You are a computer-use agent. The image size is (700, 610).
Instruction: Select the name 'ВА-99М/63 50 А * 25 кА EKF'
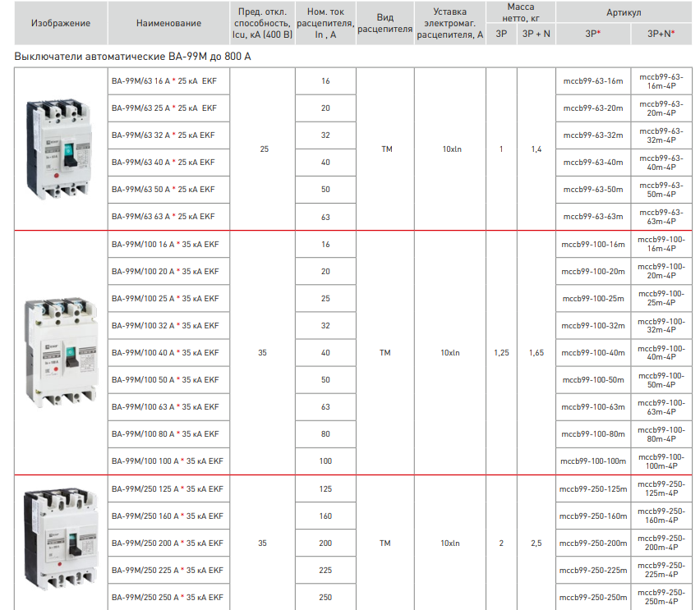coord(163,190)
